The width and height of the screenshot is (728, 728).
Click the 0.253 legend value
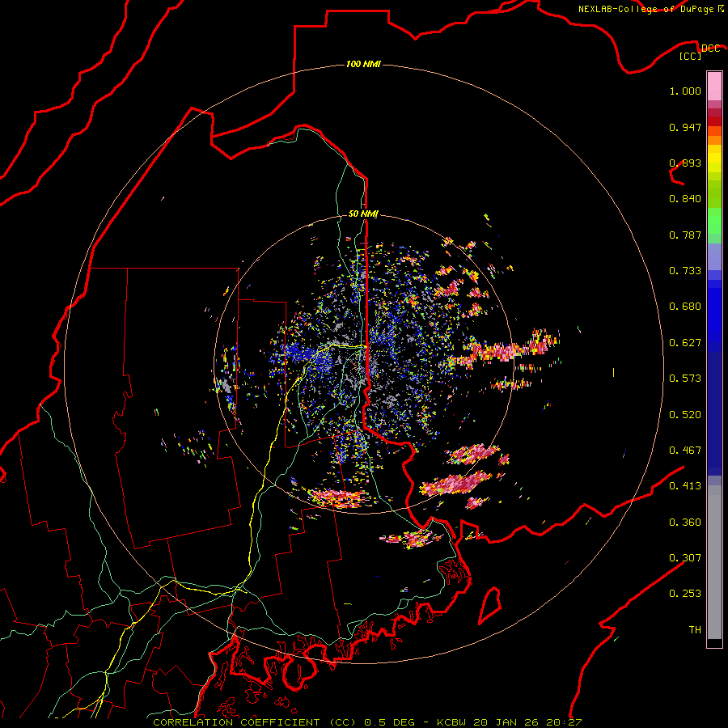click(x=685, y=594)
